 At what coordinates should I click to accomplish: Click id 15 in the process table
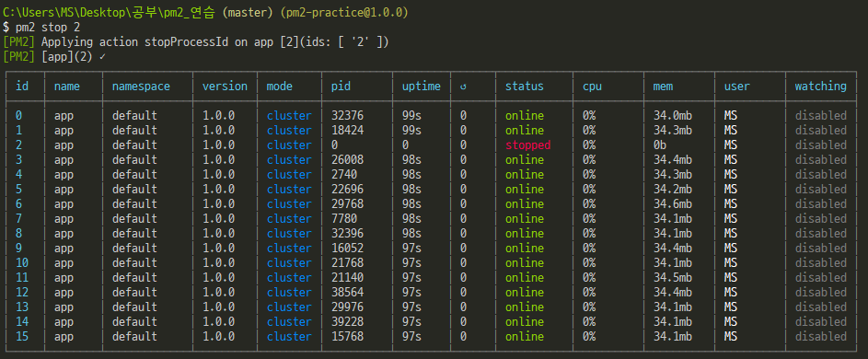pos(22,336)
